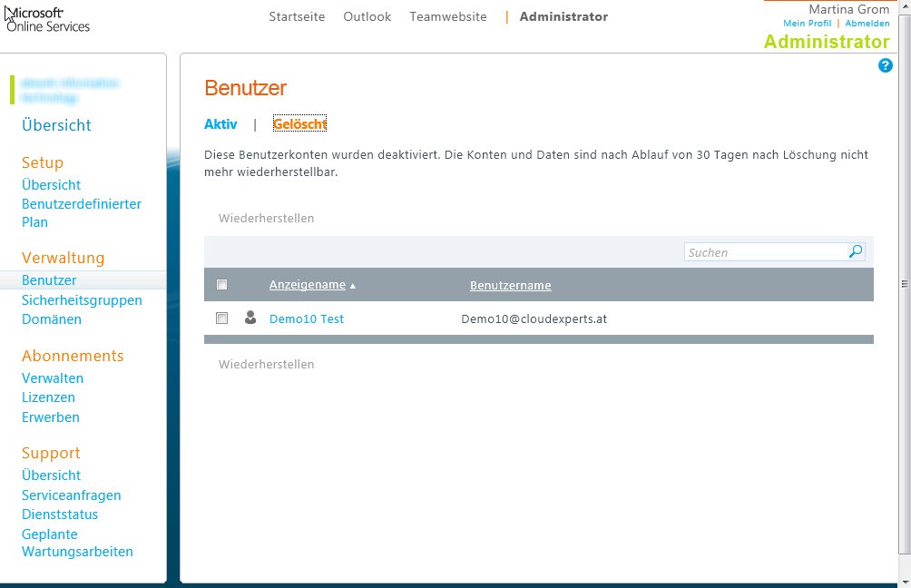Sort by Anzeigename column header
The height and width of the screenshot is (588, 911).
[308, 285]
